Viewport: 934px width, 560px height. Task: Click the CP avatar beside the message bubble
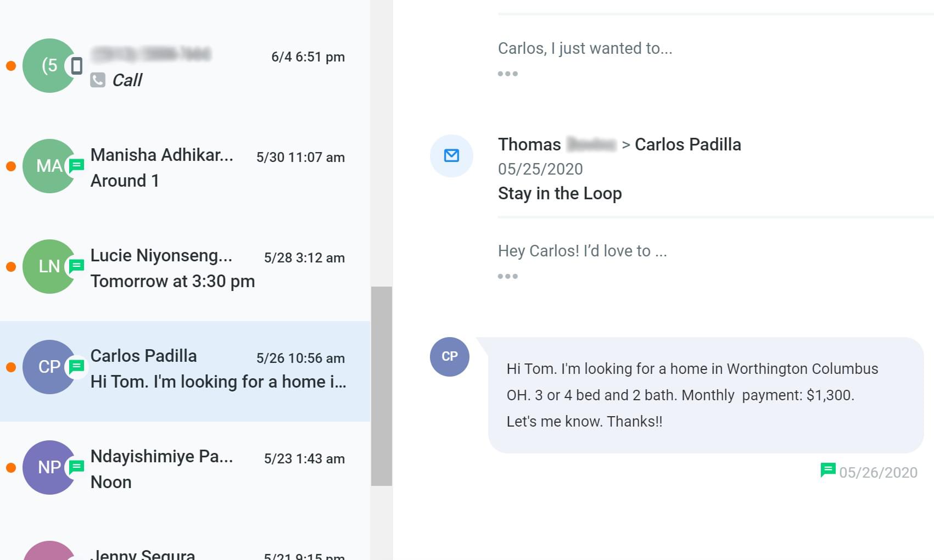tap(450, 356)
